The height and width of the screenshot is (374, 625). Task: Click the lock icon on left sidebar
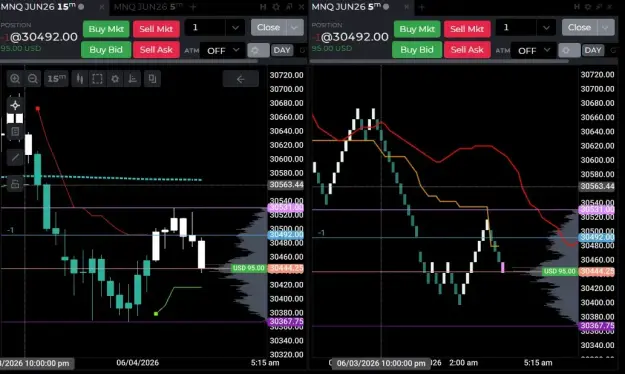15,184
